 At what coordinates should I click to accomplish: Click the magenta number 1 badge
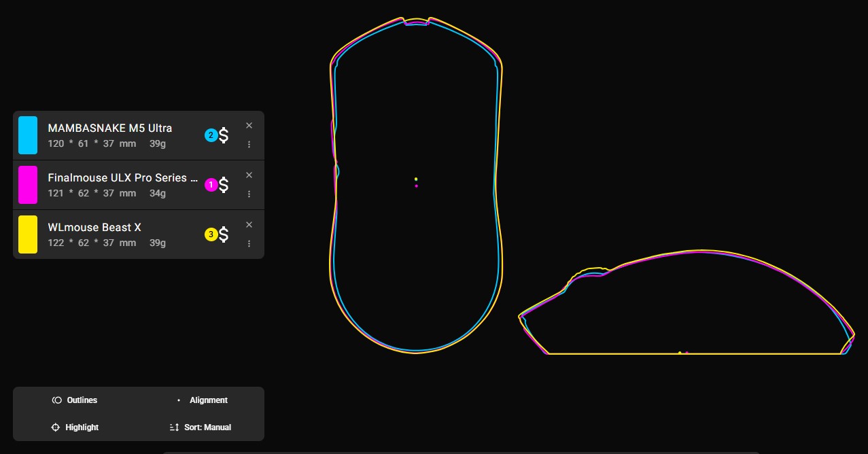coord(211,185)
